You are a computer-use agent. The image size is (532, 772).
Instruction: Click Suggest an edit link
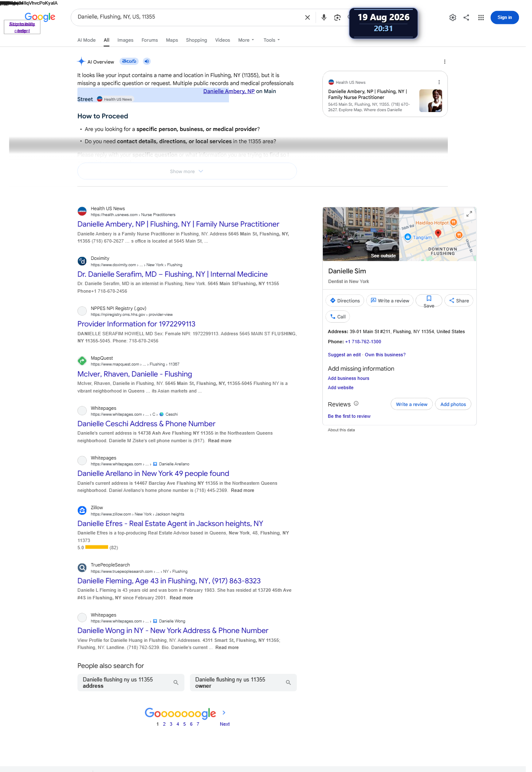pyautogui.click(x=344, y=355)
